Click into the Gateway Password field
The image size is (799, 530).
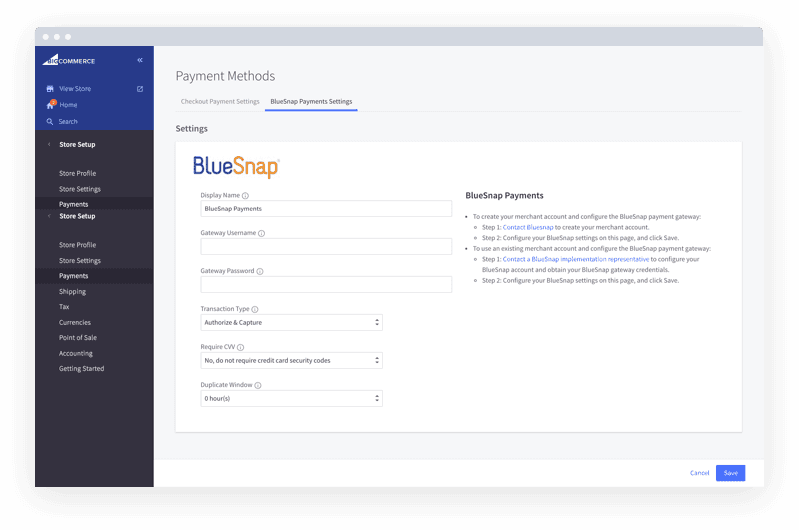(326, 285)
